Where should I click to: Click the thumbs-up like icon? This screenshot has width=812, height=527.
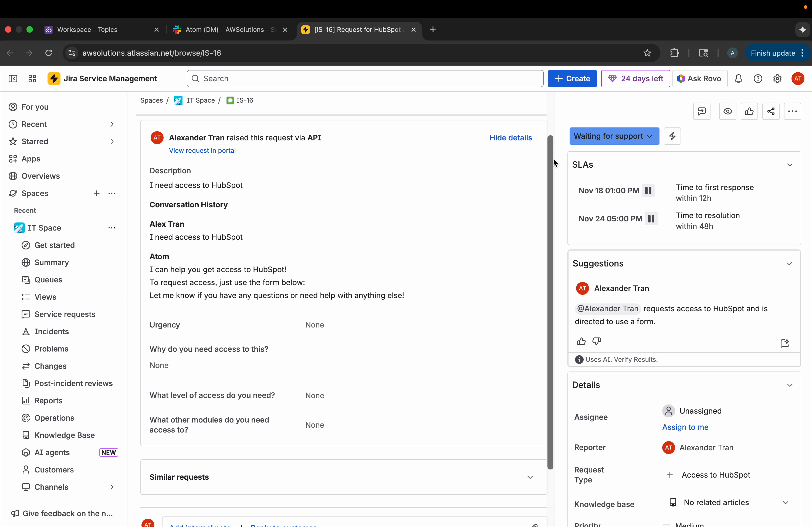pyautogui.click(x=749, y=111)
